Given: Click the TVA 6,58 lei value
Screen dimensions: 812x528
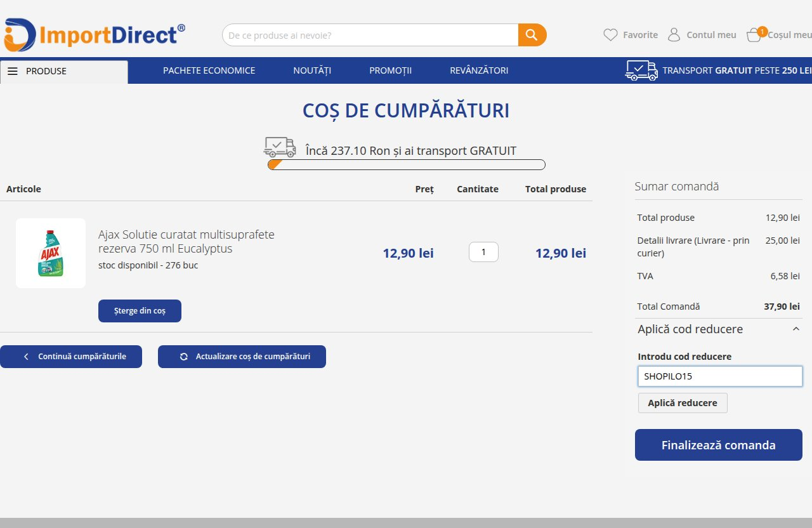Looking at the screenshot, I should click(x=785, y=276).
